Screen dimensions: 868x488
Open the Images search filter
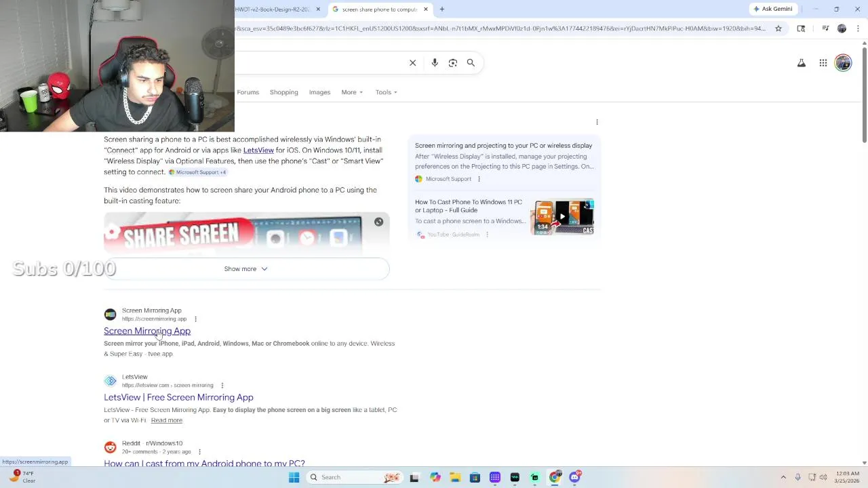pyautogui.click(x=319, y=92)
